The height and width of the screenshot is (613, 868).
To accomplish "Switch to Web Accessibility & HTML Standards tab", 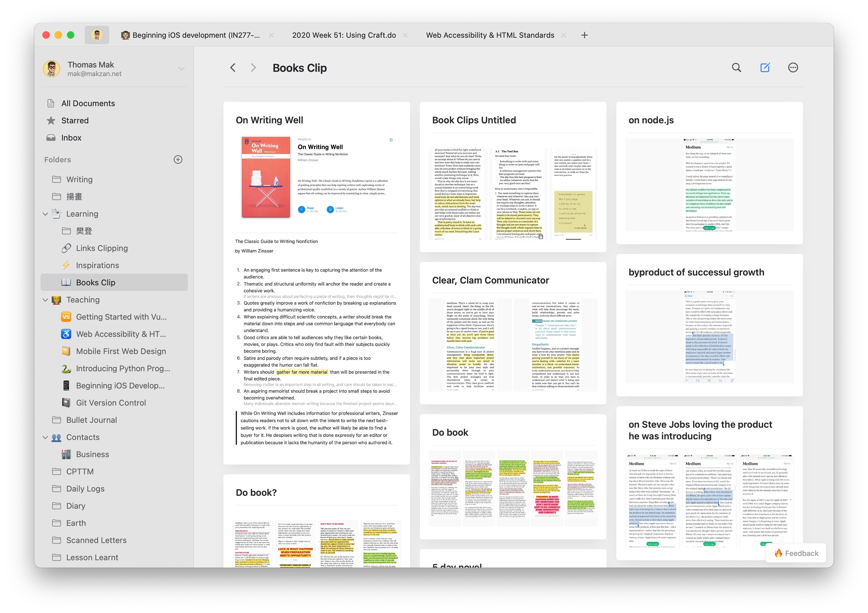I will [x=490, y=35].
